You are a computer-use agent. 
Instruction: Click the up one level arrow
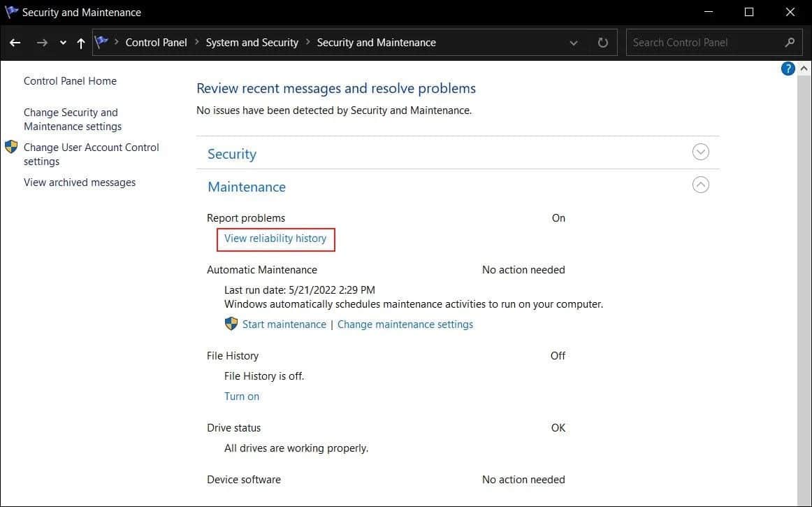pos(80,42)
